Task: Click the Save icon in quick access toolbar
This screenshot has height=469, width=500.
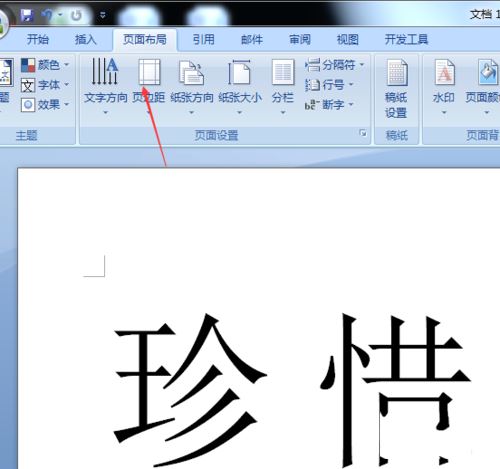Action: (x=26, y=15)
